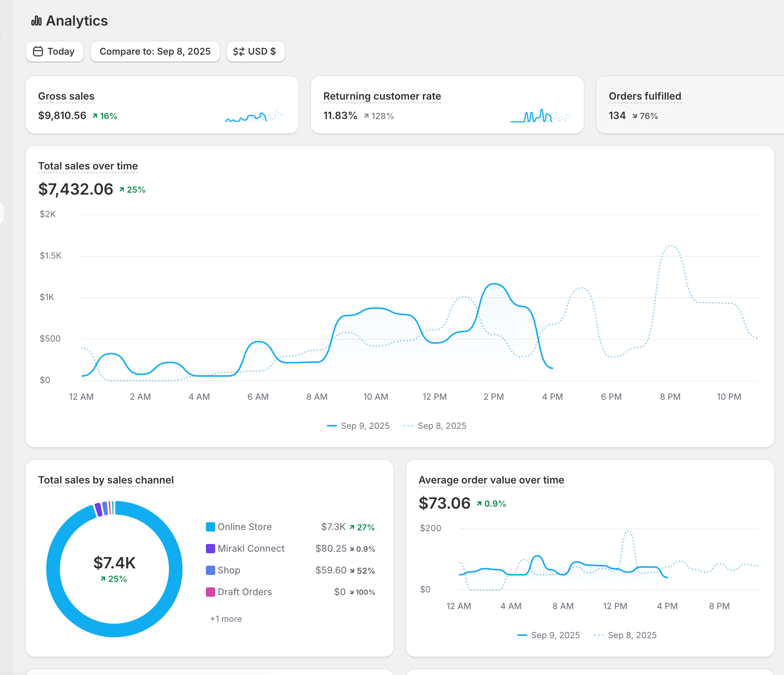
Task: Click the Analytics bar chart icon
Action: click(x=36, y=21)
